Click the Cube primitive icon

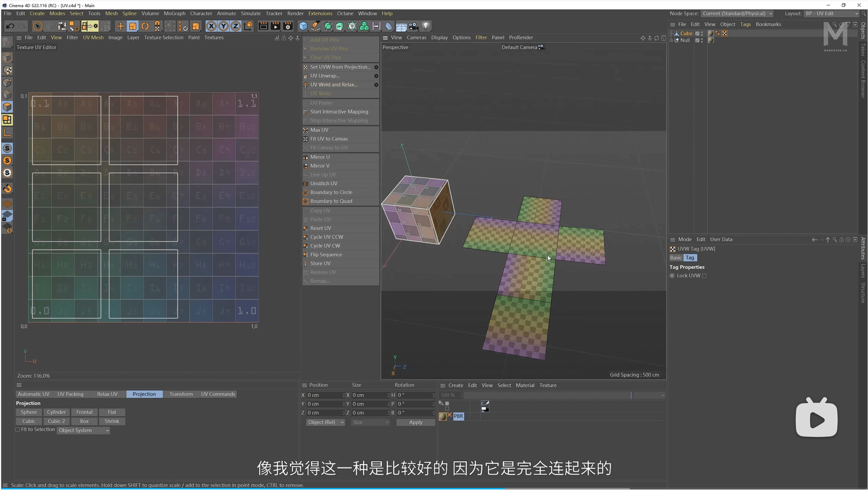coord(303,26)
